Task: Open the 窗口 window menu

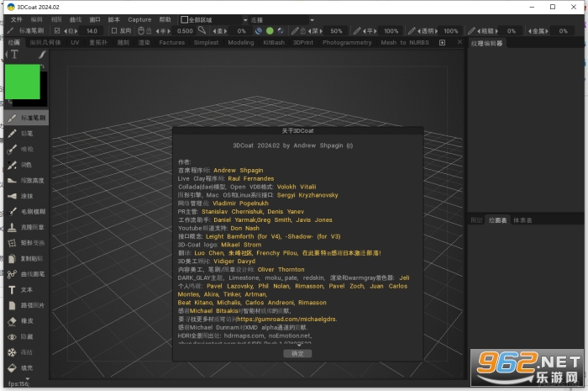Action: click(x=95, y=19)
